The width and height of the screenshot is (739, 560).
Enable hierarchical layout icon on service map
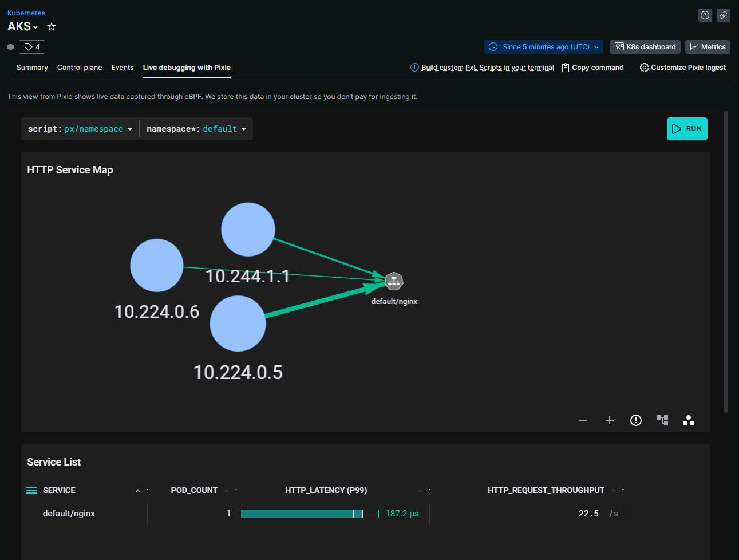[x=662, y=420]
